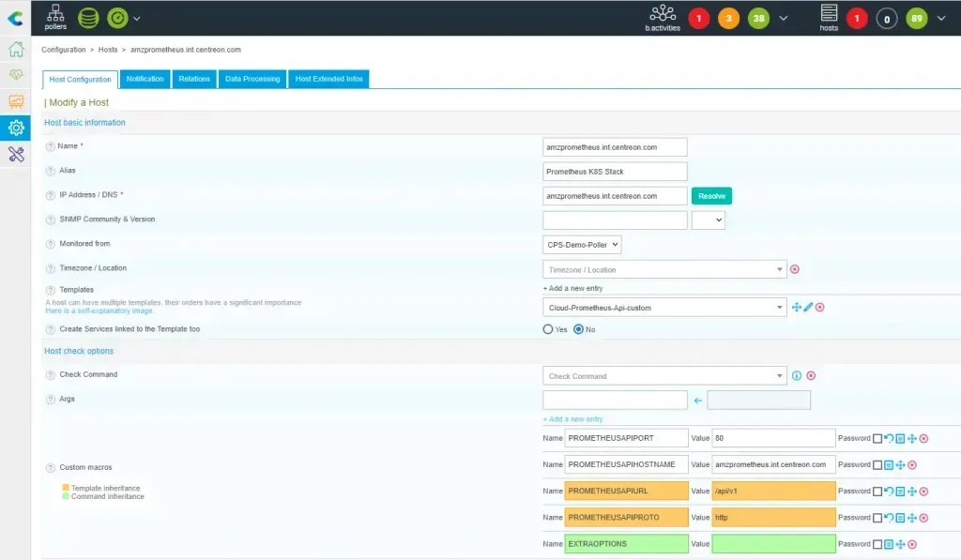Click the move icon for Cloud-Prometheus-Api-custom template
Image resolution: width=961 pixels, height=560 pixels.
(797, 307)
